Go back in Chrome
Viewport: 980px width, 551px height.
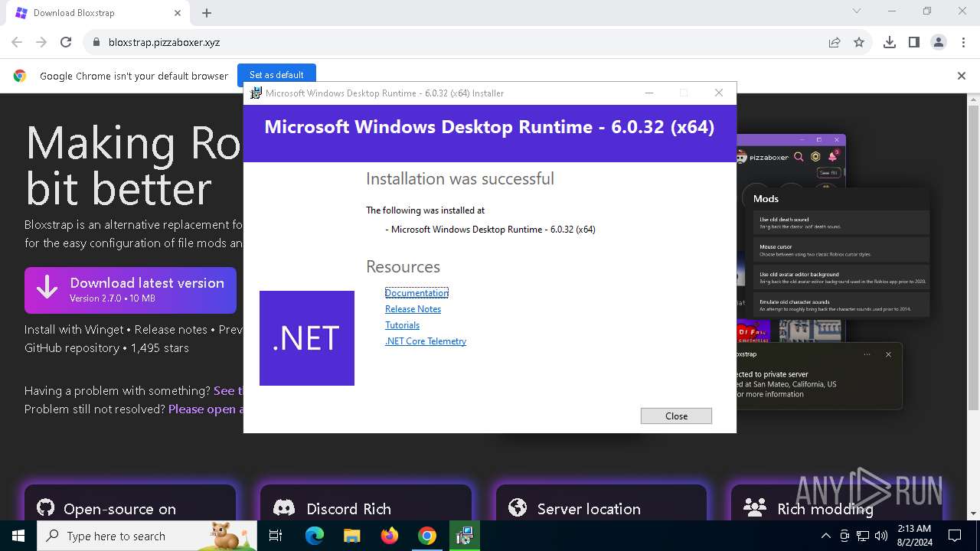(17, 42)
